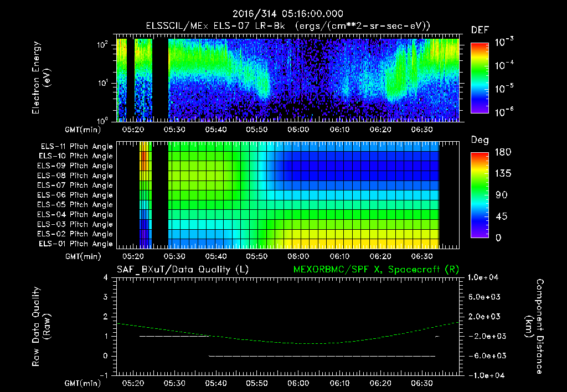Click 05:30 tick under the data quality plot
567x392 pixels.
[174, 383]
